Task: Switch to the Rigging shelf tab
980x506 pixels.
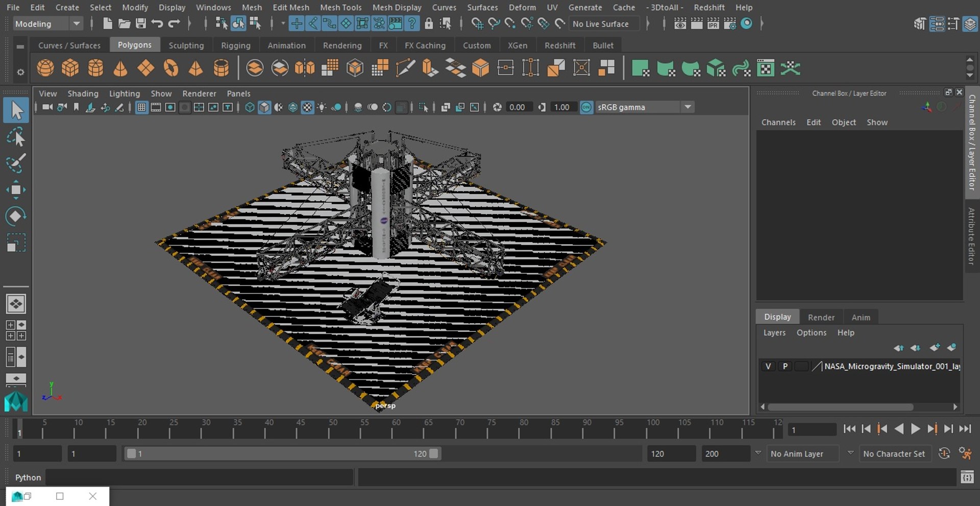Action: tap(235, 45)
